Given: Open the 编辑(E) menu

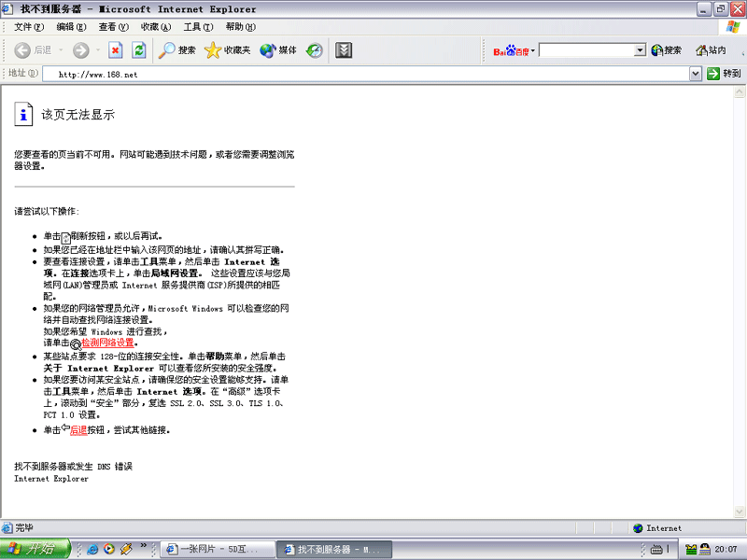Looking at the screenshot, I should [71, 27].
